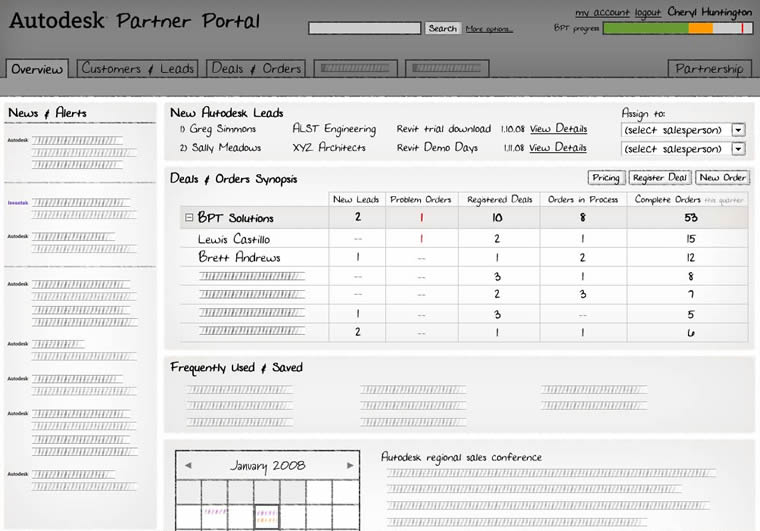Click the logout link

pyautogui.click(x=648, y=13)
